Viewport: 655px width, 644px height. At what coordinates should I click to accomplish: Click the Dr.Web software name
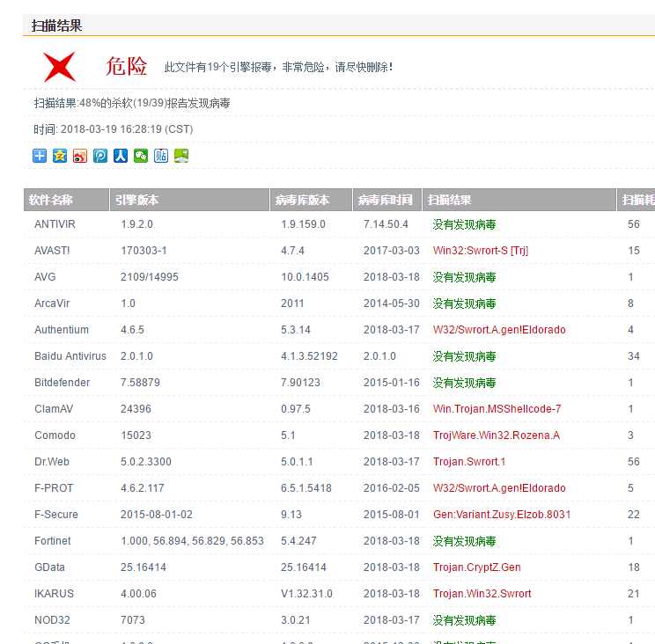(x=52, y=462)
